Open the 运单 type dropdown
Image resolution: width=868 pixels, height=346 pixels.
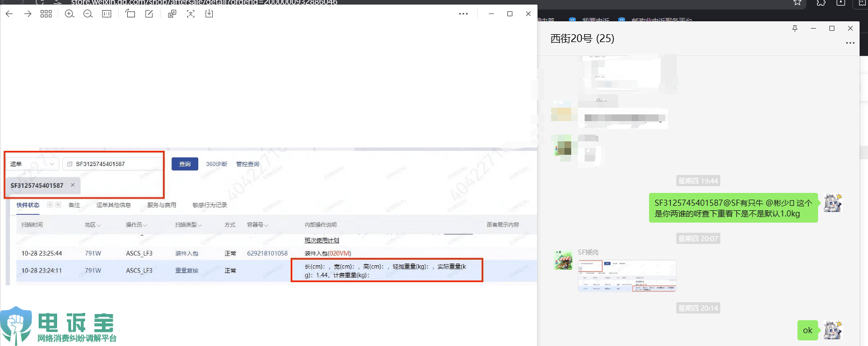coord(33,164)
